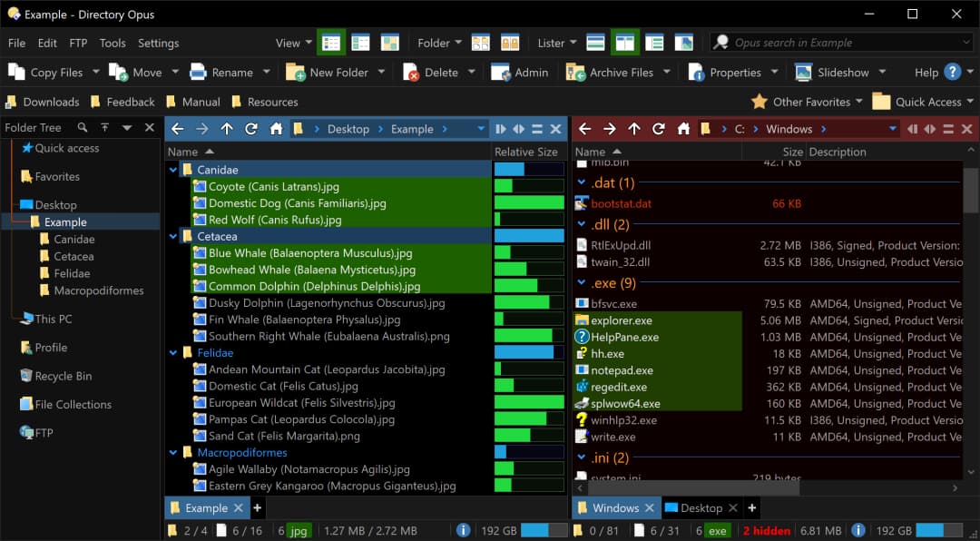Switch to Thumbnails view mode icon
The image size is (980, 541).
[x=390, y=43]
